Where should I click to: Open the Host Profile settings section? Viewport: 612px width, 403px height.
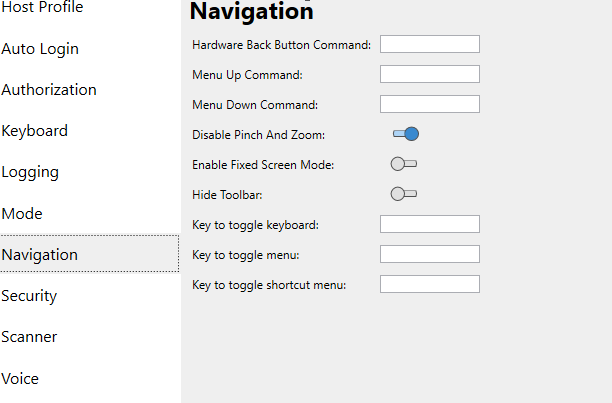coord(42,8)
